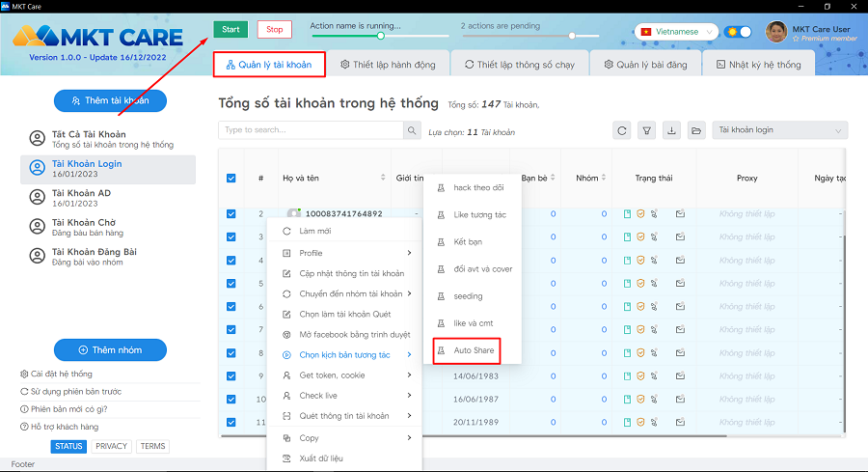Click the table horizontal scrollbar

point(474,436)
